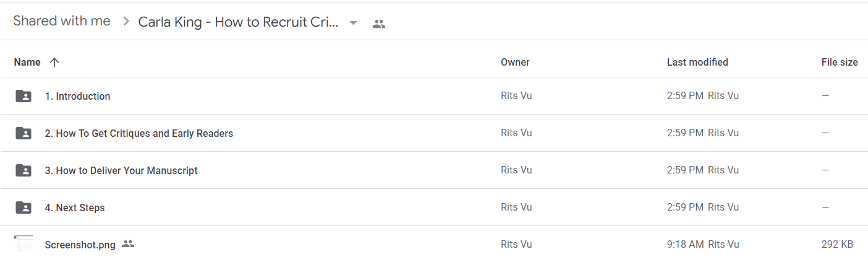Go back to Shared with me
Screen dimensions: 868x262
coord(62,21)
